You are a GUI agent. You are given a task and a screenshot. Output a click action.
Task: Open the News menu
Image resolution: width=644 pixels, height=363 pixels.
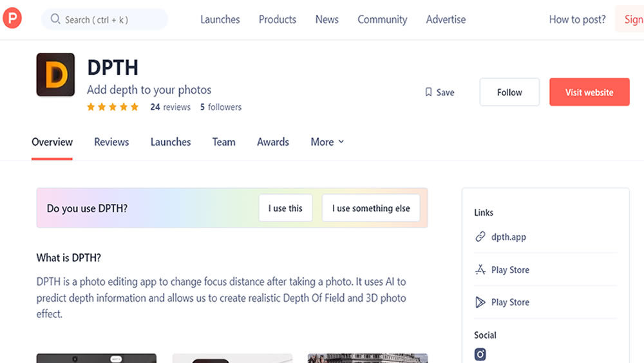(x=327, y=19)
